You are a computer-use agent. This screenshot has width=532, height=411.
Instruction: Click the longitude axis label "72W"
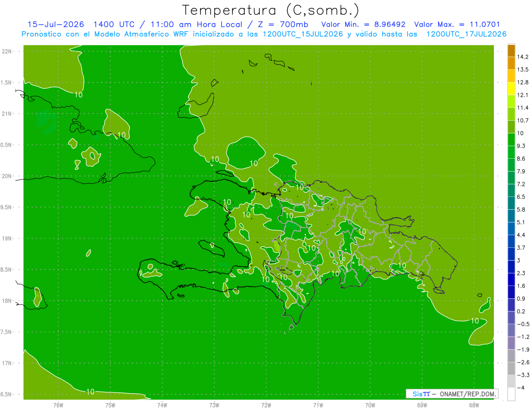[266, 405]
